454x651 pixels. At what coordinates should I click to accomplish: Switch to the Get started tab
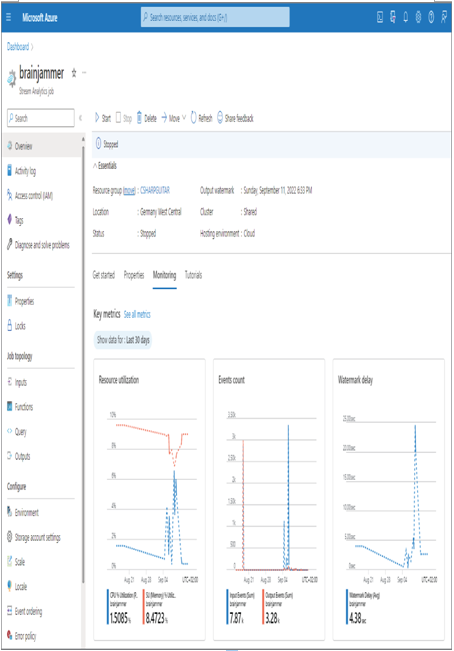(103, 275)
